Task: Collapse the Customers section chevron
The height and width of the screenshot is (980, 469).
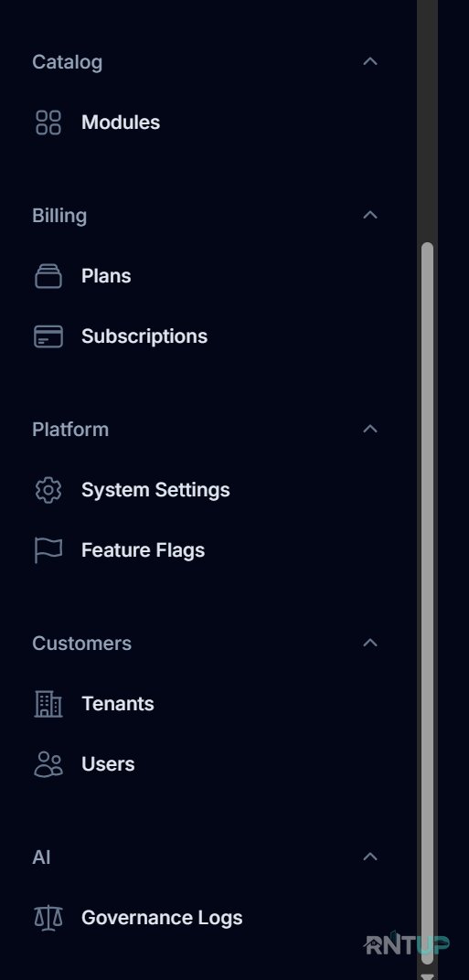Action: tap(370, 643)
